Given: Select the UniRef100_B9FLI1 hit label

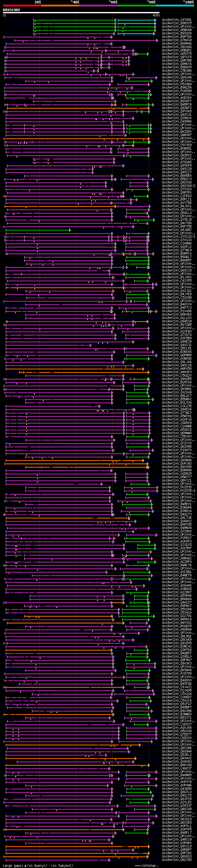Looking at the screenshot, I should coord(177,200).
